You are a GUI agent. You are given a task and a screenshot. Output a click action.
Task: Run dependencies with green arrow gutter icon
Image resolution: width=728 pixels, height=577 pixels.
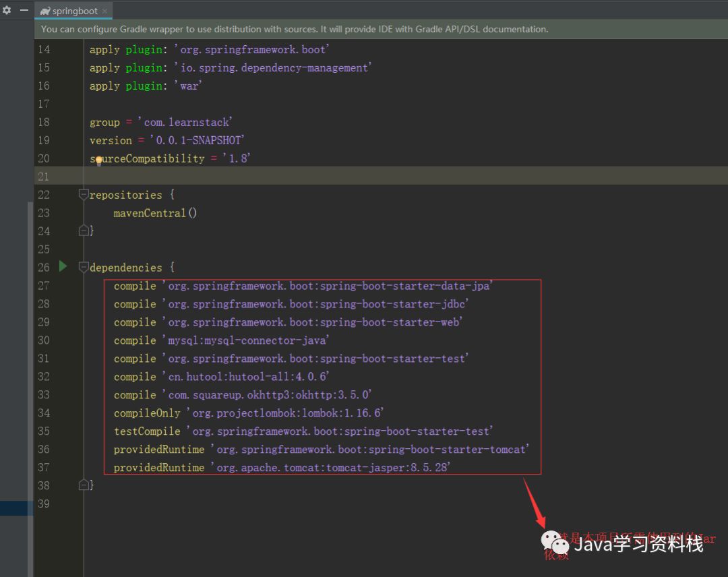63,266
